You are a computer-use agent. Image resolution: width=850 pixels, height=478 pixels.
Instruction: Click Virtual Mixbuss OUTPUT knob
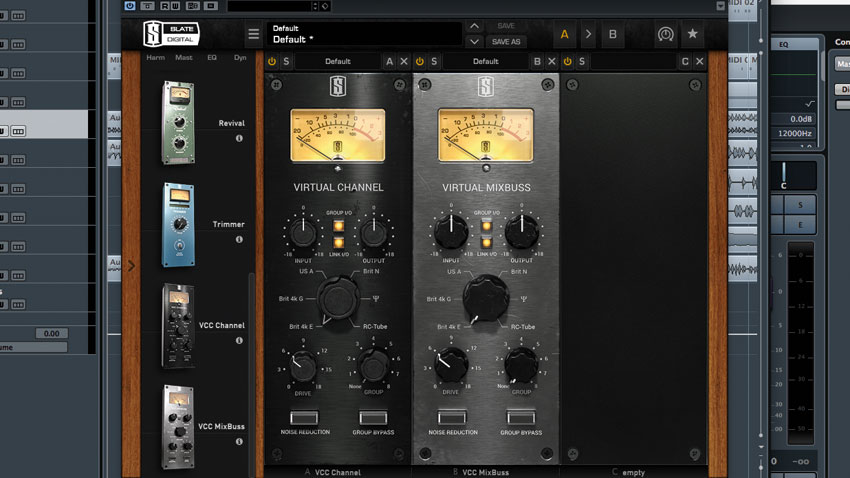pos(522,231)
